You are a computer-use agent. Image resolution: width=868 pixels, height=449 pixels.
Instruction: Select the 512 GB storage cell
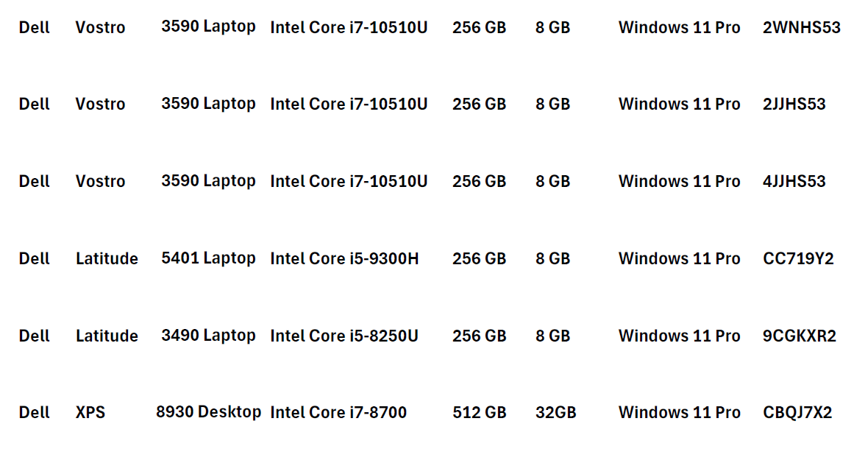click(480, 412)
